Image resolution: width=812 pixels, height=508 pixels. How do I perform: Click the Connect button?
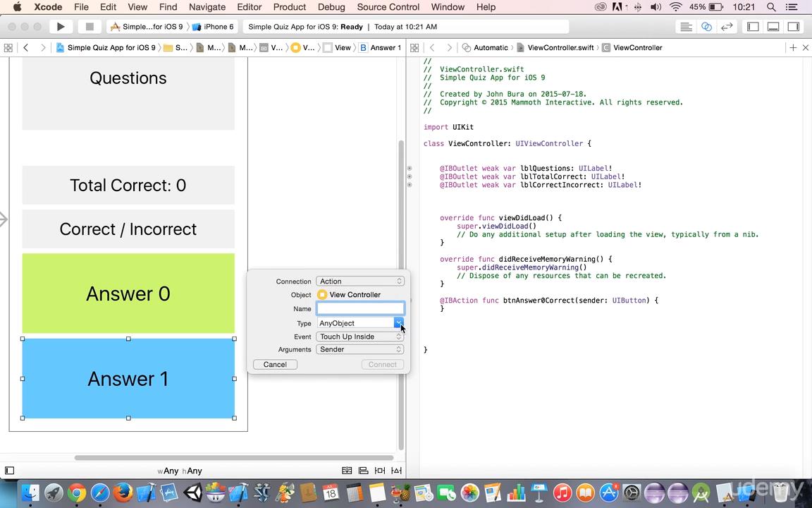382,364
